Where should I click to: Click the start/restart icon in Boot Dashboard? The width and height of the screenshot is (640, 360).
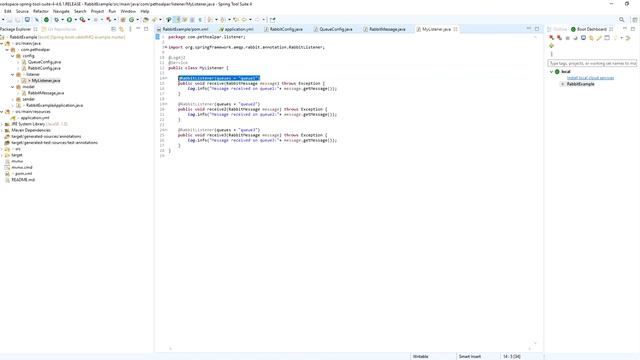[551, 38]
